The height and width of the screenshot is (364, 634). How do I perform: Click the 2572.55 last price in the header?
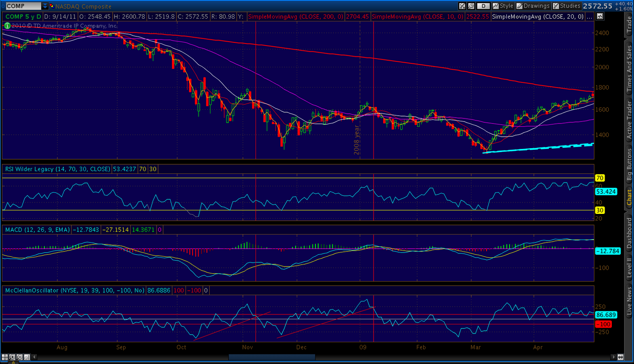598,6
